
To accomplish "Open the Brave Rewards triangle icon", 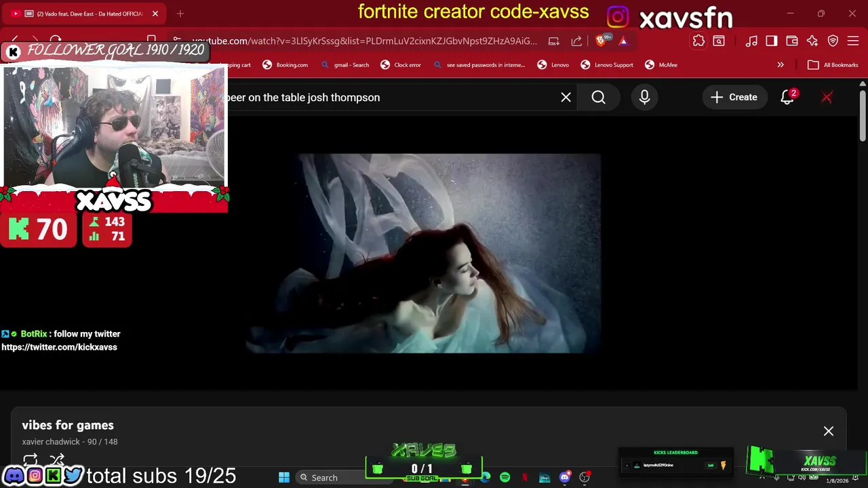I will pos(623,41).
